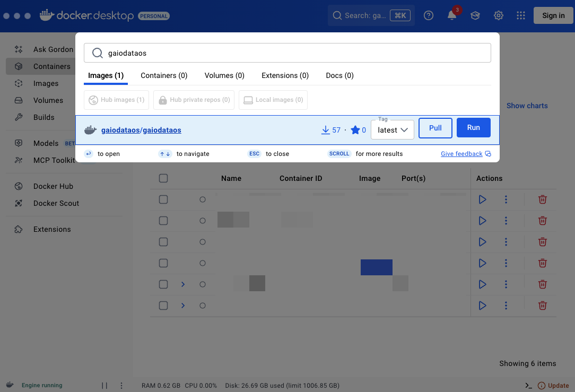Viewport: 575px width, 392px height.
Task: Click the help question mark icon
Action: pos(429,15)
